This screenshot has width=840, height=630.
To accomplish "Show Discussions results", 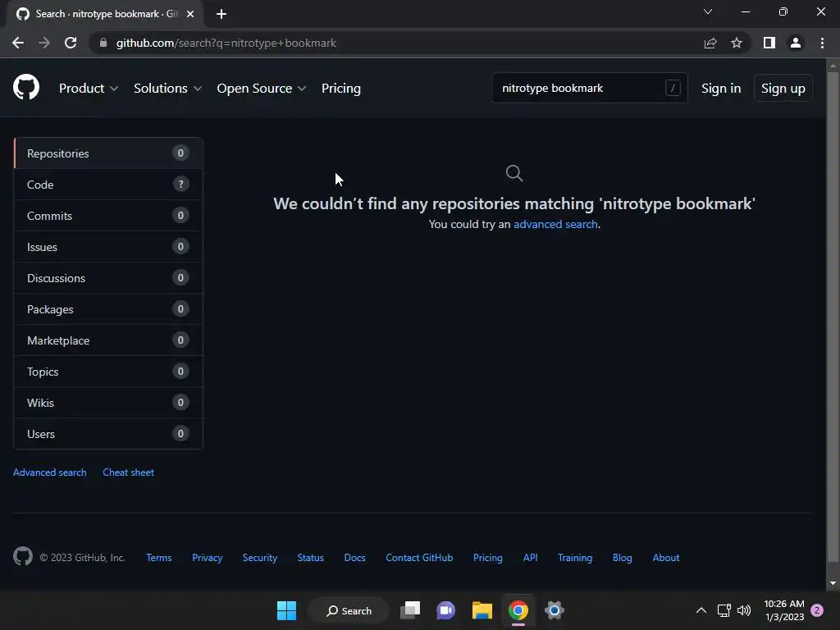I will coord(108,277).
